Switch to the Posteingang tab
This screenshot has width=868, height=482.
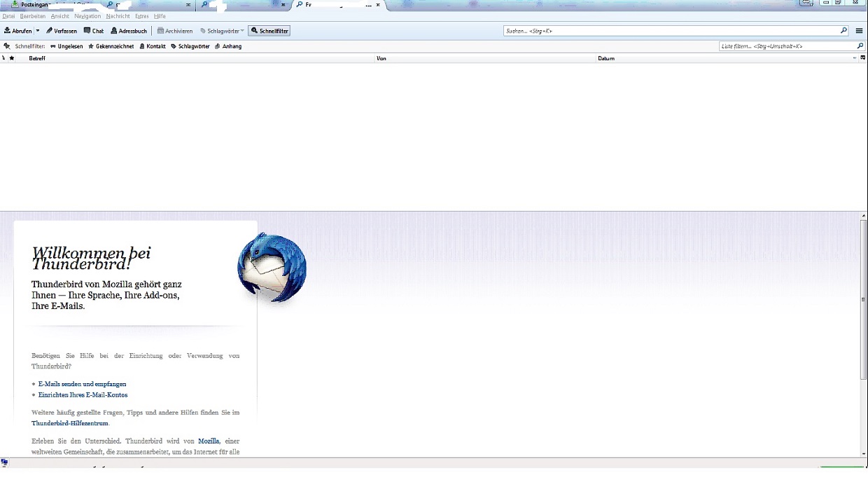[56, 5]
